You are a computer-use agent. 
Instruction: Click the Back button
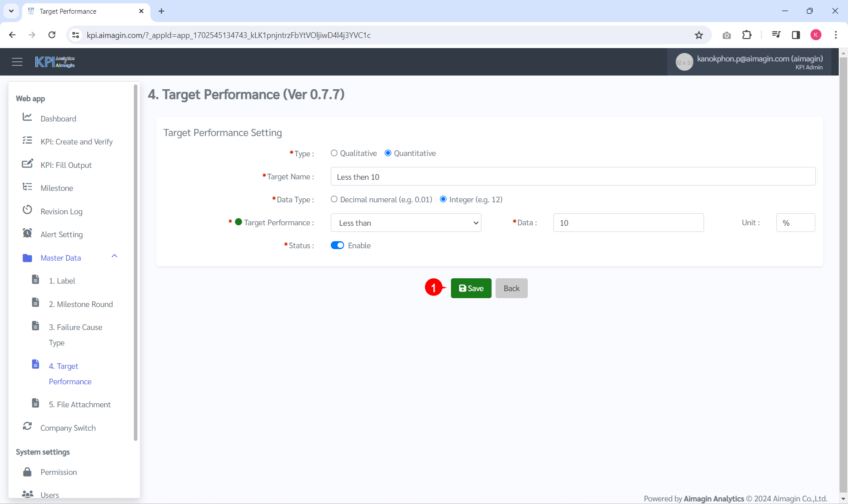pyautogui.click(x=511, y=288)
